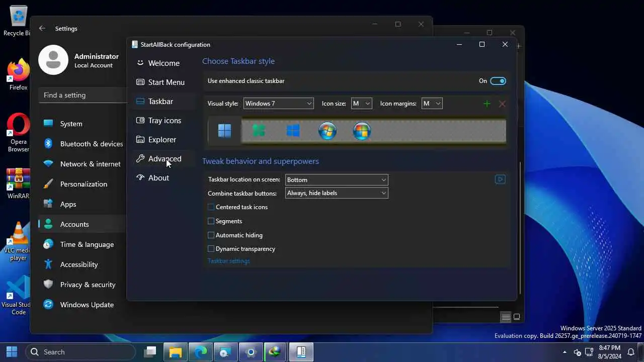Switch to the Explorer section
Screen dimensions: 644x362
coord(164,140)
